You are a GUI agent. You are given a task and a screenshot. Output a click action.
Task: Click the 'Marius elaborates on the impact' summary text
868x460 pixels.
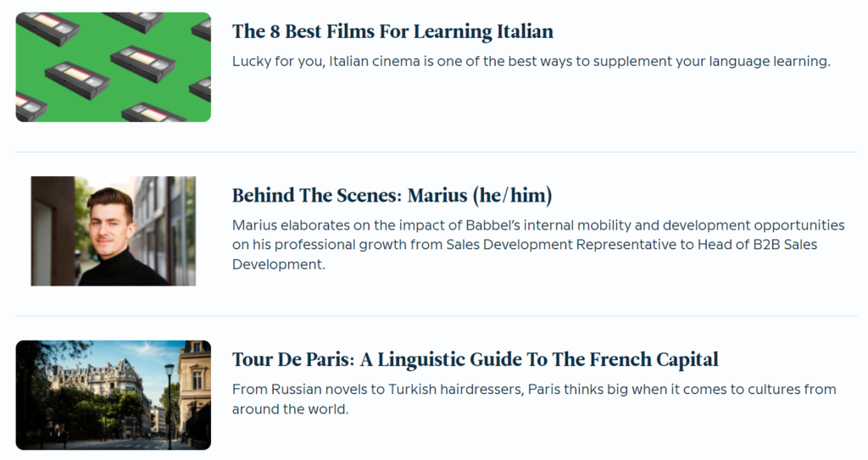pos(538,245)
